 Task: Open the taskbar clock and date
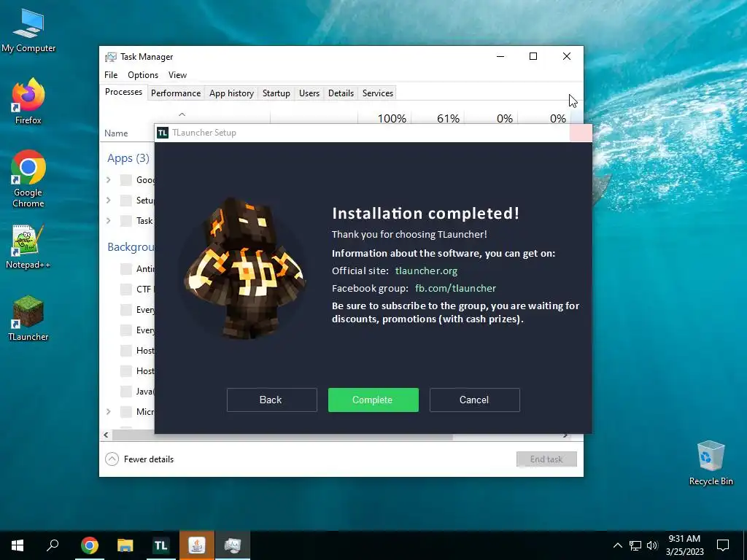pos(684,545)
